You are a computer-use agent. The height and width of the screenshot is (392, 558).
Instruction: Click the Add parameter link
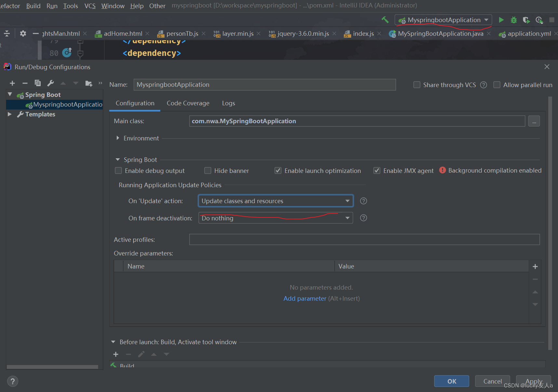click(305, 299)
